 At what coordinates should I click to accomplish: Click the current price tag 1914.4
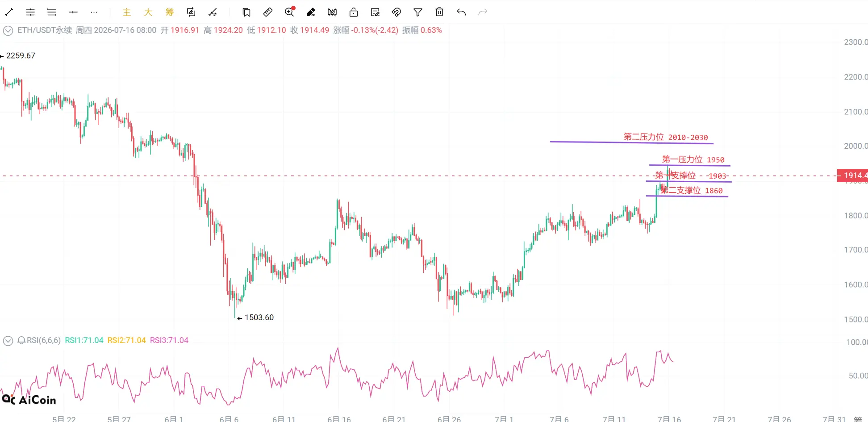853,175
